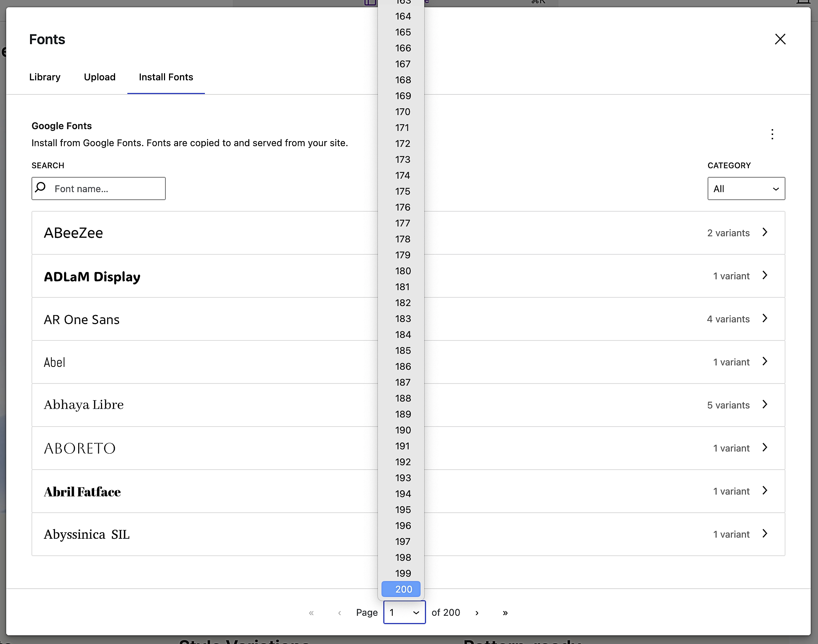
Task: Click the close X icon to dismiss dialog
Action: (x=780, y=38)
